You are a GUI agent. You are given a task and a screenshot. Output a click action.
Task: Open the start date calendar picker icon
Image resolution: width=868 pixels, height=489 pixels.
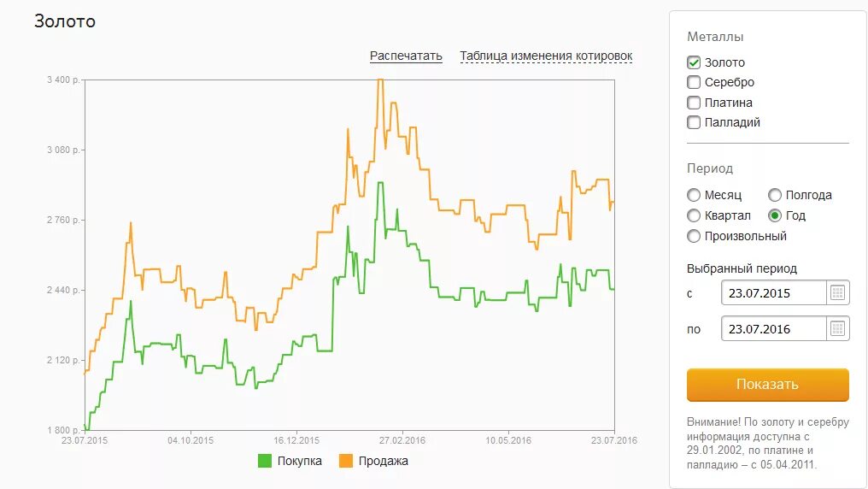pos(838,293)
